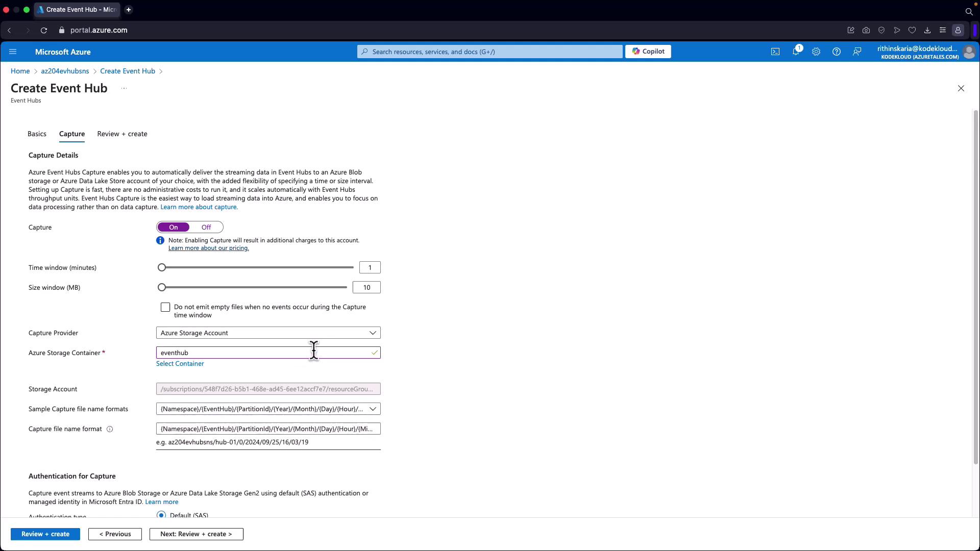Select the Default (SAS) authentication radio

point(161,515)
